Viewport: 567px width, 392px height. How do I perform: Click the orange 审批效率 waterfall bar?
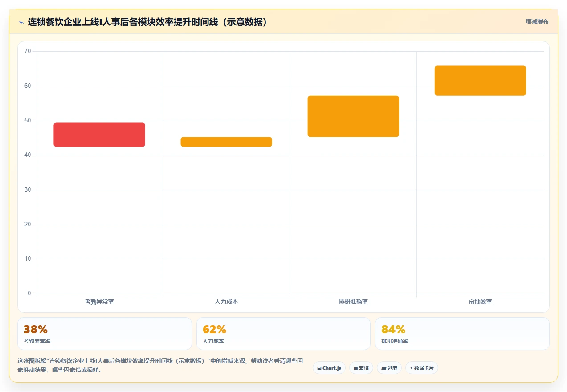(x=480, y=81)
